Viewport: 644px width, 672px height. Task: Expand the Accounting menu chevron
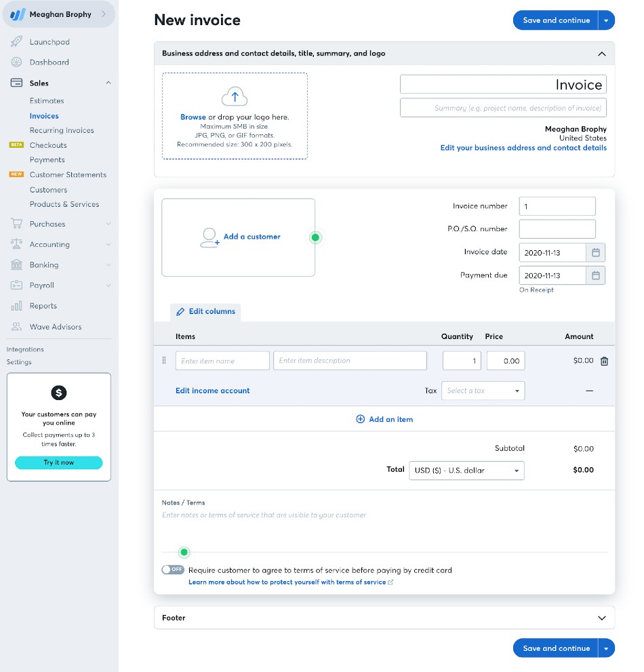pos(108,244)
